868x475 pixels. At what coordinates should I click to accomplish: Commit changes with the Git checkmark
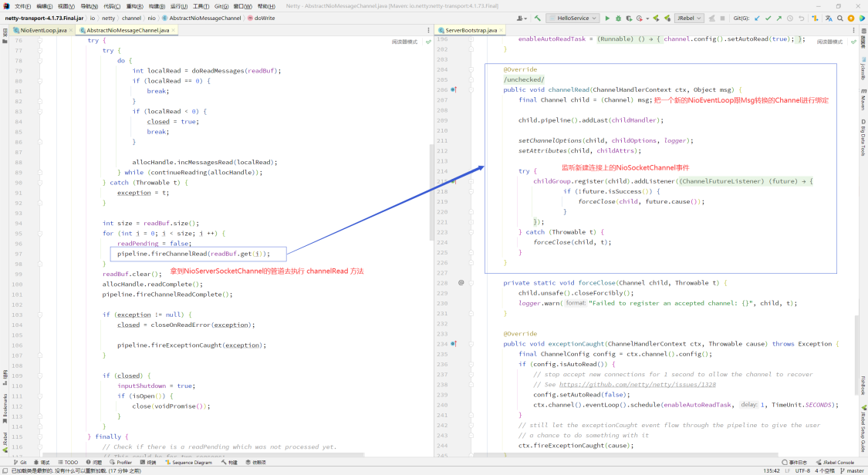(768, 19)
